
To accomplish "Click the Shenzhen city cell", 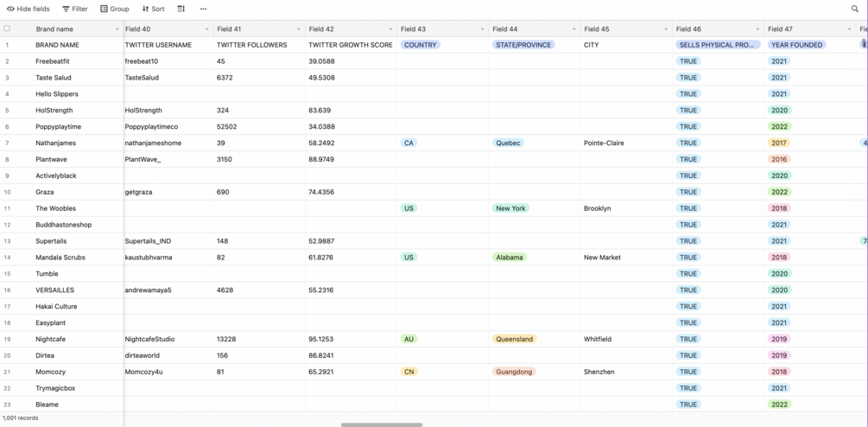I will tap(627, 372).
